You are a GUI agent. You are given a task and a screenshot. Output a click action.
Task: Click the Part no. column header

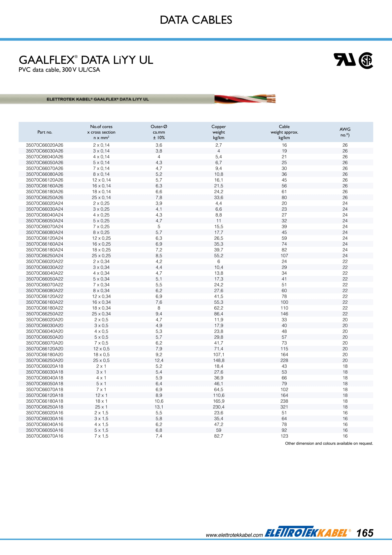tap(45, 132)
